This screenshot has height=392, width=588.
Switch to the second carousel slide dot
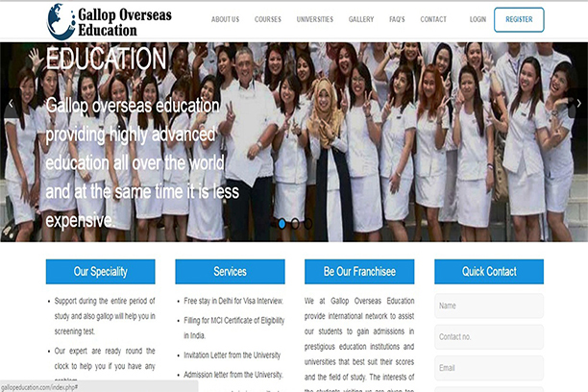click(295, 223)
